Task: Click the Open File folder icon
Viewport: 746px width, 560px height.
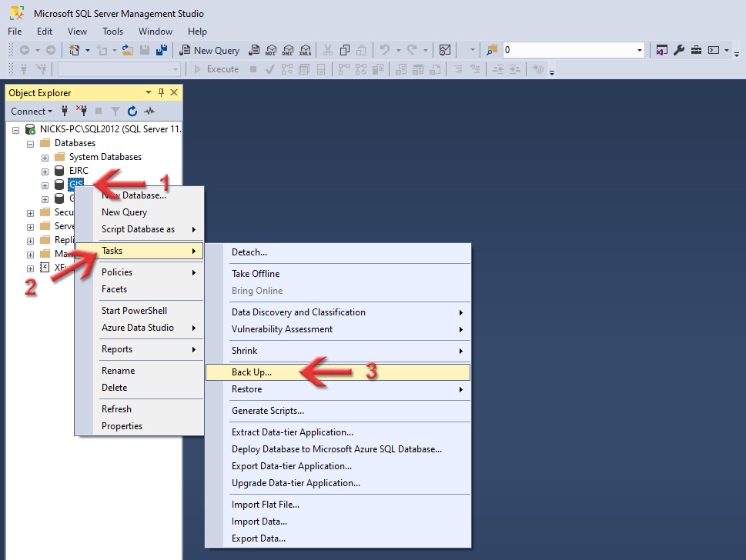Action: click(128, 50)
